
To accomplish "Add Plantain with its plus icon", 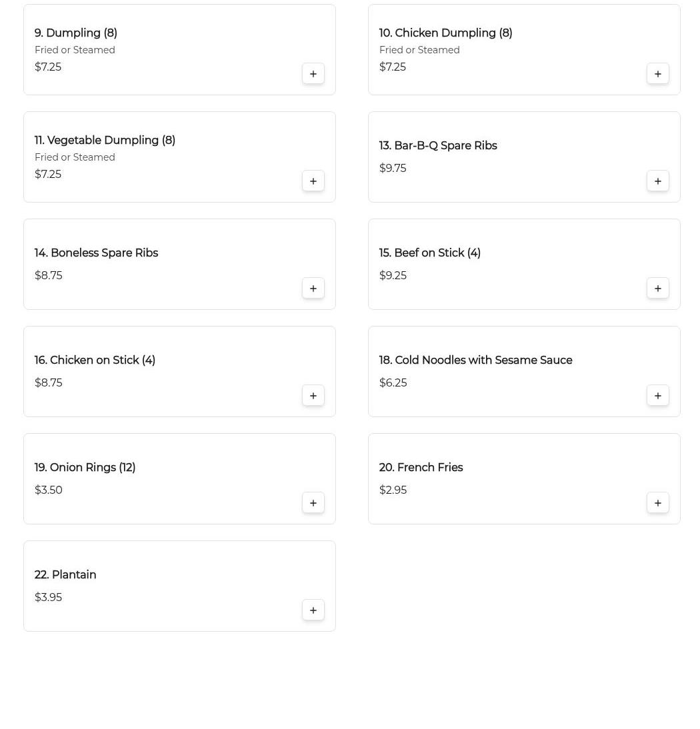I will pos(313,610).
